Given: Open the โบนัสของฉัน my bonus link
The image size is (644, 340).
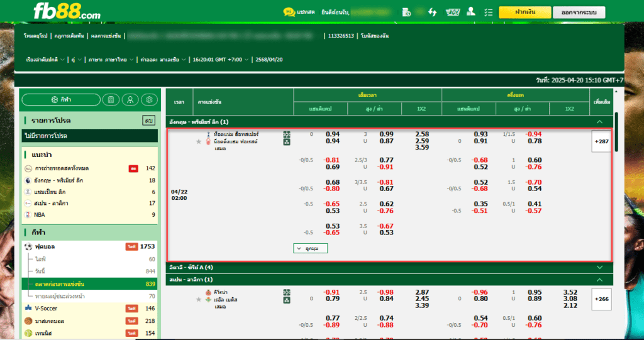Looking at the screenshot, I should pyautogui.click(x=375, y=36).
